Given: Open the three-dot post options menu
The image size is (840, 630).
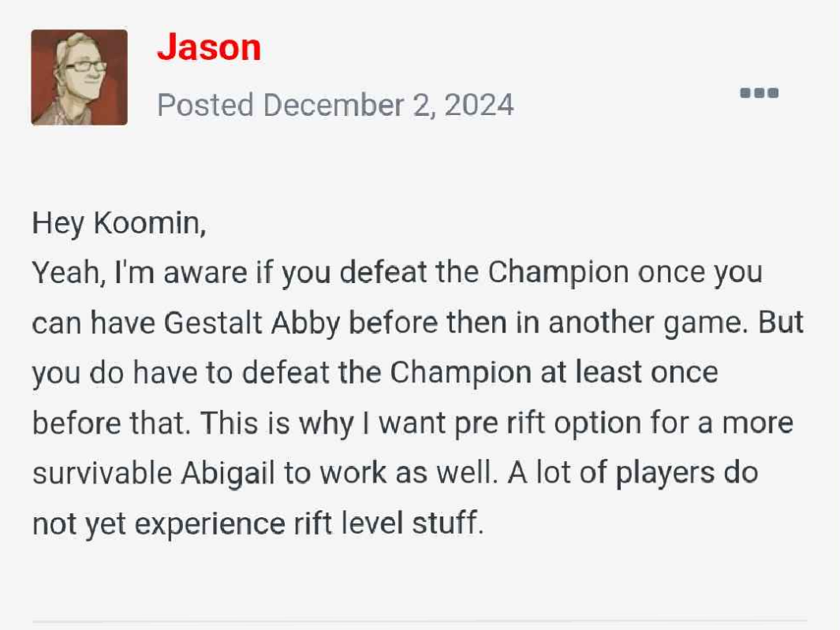Looking at the screenshot, I should tap(759, 93).
